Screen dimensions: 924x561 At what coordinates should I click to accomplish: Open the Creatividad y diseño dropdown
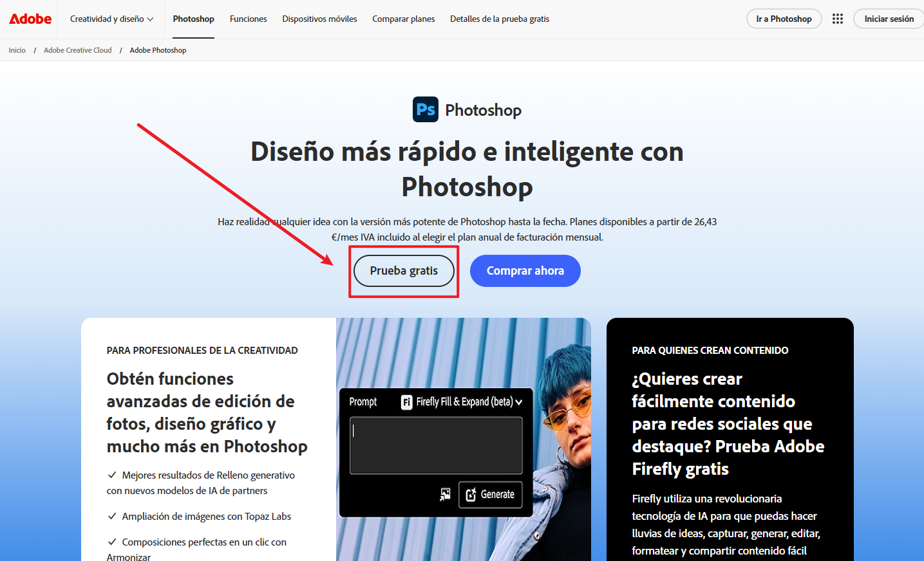click(108, 19)
